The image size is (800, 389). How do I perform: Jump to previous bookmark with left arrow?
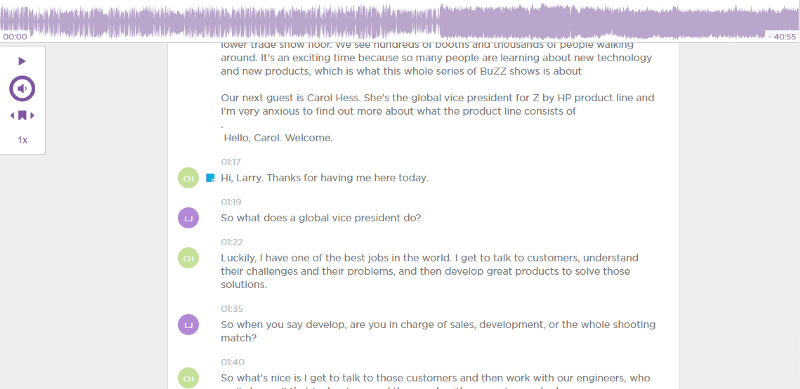(x=12, y=116)
